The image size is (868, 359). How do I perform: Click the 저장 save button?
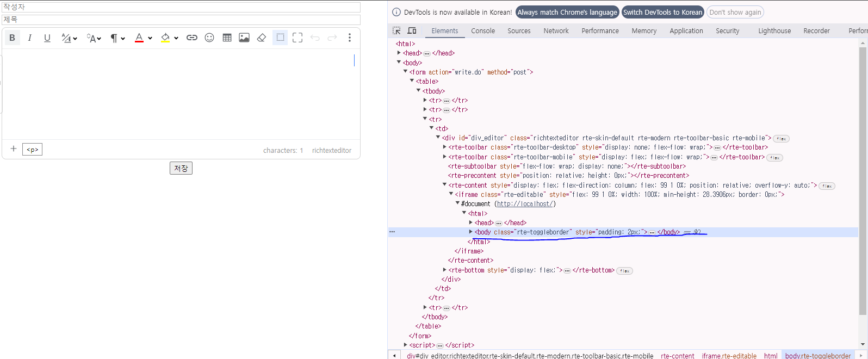point(181,169)
